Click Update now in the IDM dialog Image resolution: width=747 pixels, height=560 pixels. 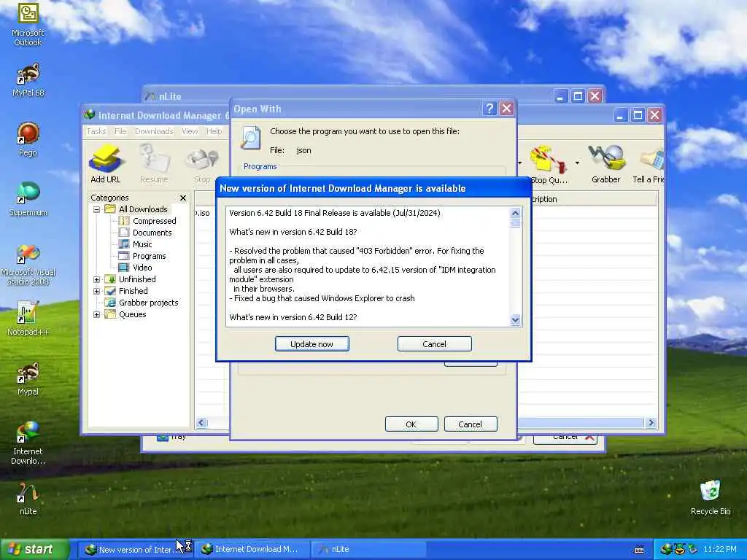[311, 344]
